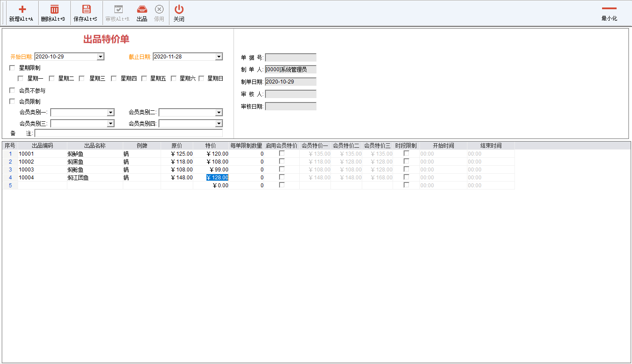Check the 星期五 checkbox

click(144, 78)
